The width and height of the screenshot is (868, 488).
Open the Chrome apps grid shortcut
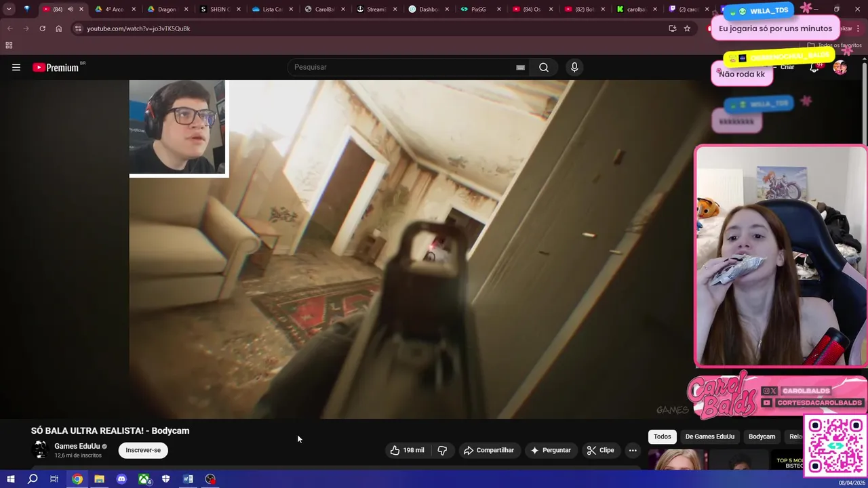pos(9,45)
